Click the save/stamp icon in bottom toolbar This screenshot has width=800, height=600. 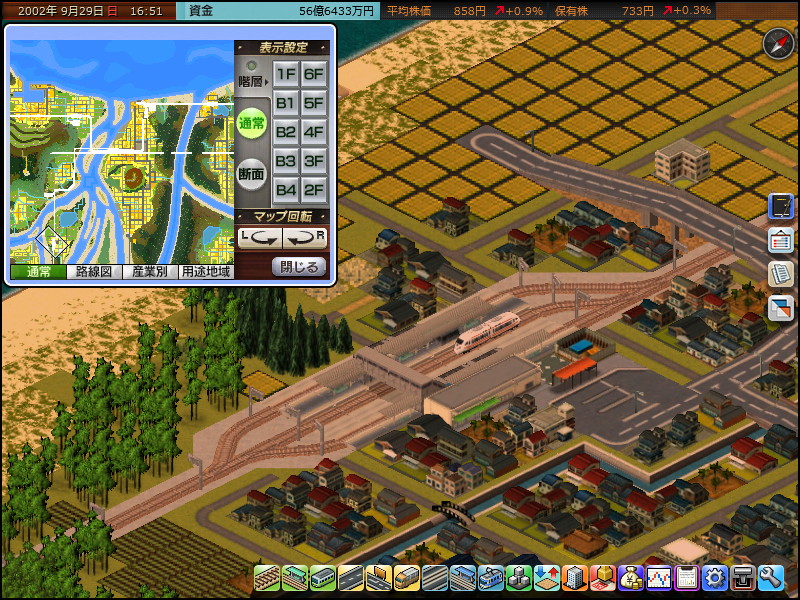pyautogui.click(x=743, y=578)
